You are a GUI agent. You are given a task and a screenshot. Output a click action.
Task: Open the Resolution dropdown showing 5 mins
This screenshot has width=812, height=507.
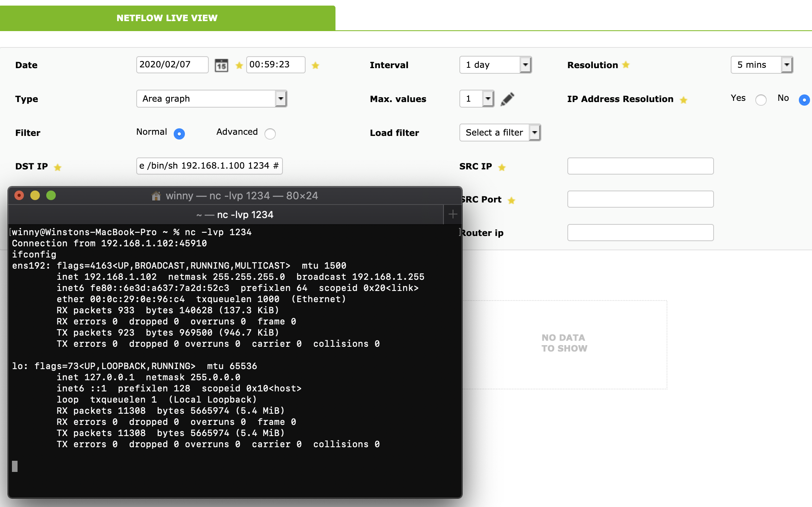762,65
